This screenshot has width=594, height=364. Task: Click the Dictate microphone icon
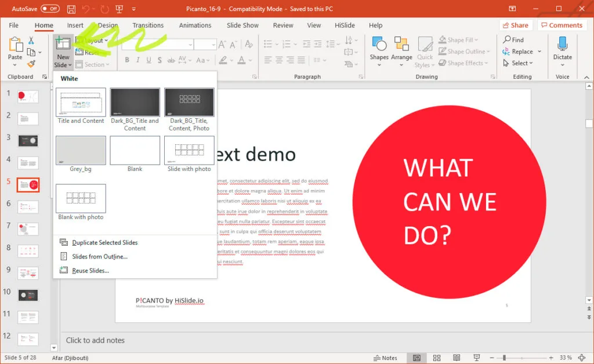point(563,44)
